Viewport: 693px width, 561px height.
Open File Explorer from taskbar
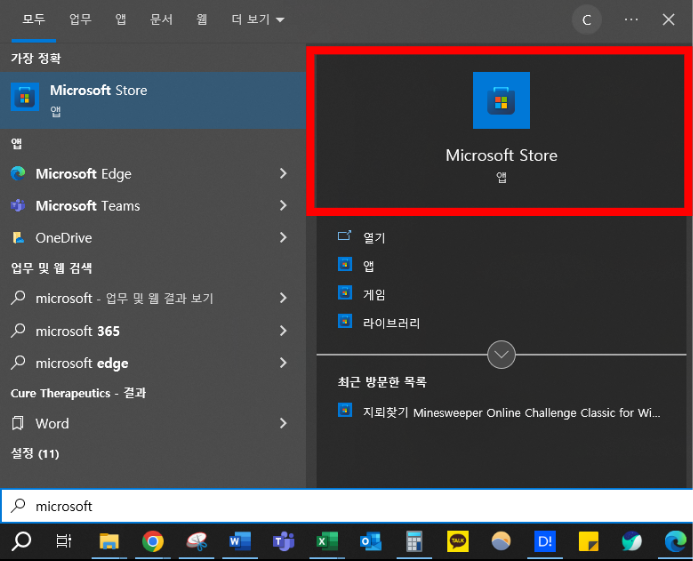(109, 541)
